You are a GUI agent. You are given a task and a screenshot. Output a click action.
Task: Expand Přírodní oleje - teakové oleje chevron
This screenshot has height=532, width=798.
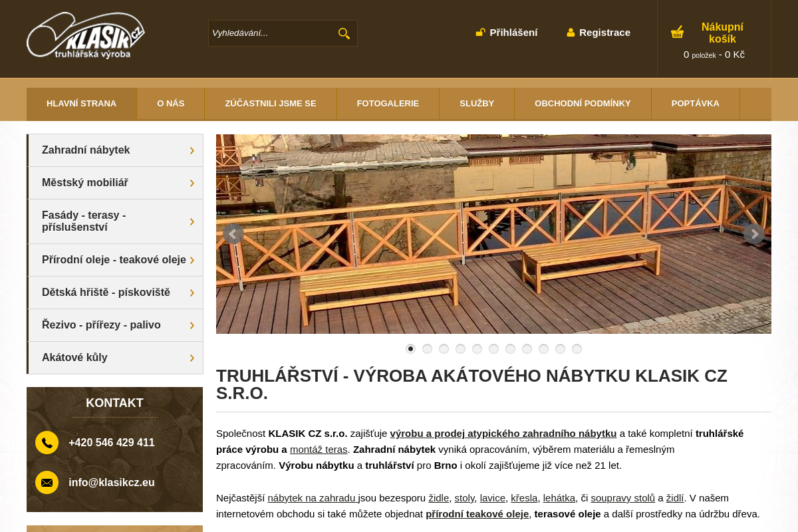pos(192,260)
